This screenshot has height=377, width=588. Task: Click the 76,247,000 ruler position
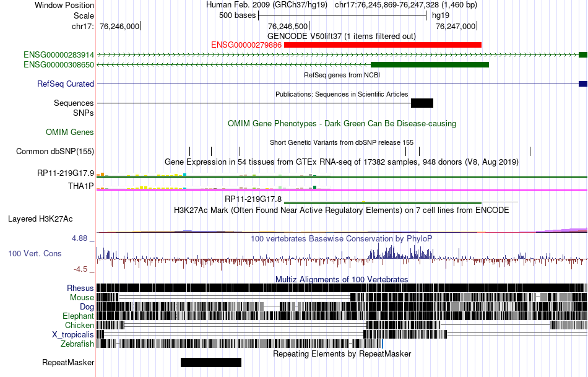(x=456, y=26)
